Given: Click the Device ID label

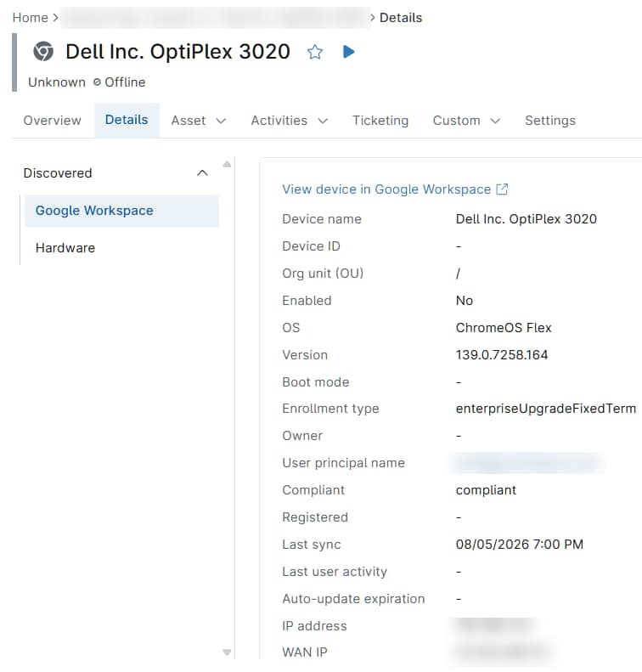Looking at the screenshot, I should click(x=311, y=246).
